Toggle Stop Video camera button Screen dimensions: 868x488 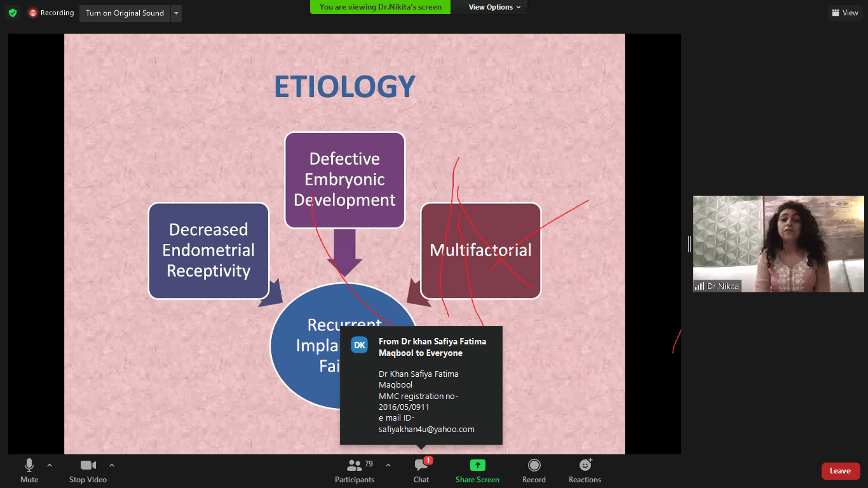tap(88, 470)
